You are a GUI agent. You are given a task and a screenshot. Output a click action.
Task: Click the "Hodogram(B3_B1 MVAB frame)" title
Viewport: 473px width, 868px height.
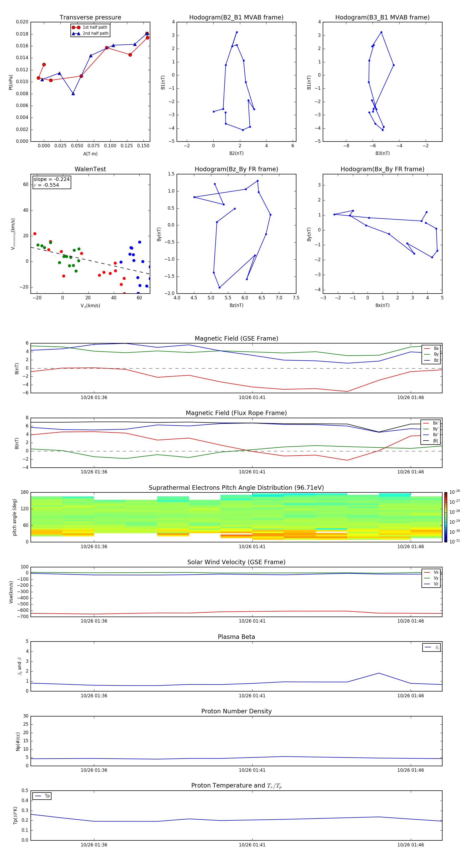click(382, 18)
